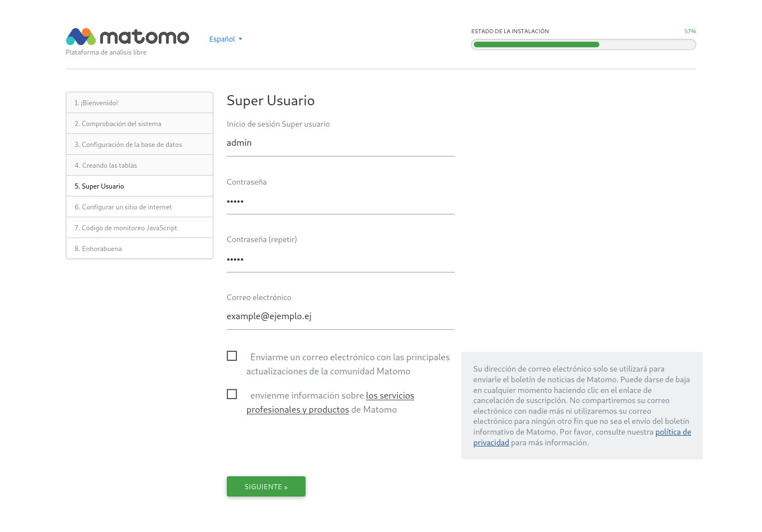Click the Matomo logo icon
This screenshot has width=762, height=532.
click(x=81, y=37)
